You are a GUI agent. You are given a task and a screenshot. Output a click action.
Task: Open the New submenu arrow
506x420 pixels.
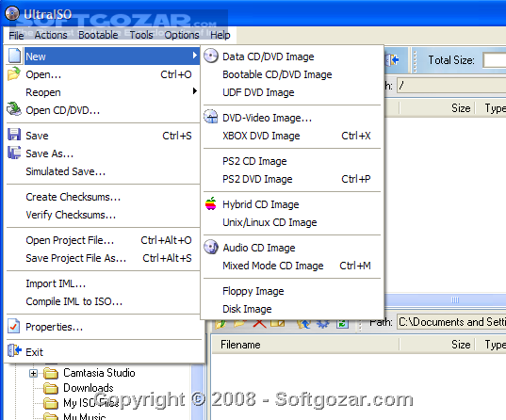[195, 56]
